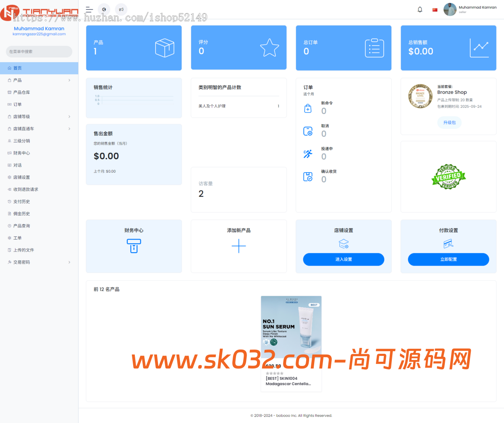
Task: Expand the 交易密码 sidebar submenu
Action: click(39, 262)
